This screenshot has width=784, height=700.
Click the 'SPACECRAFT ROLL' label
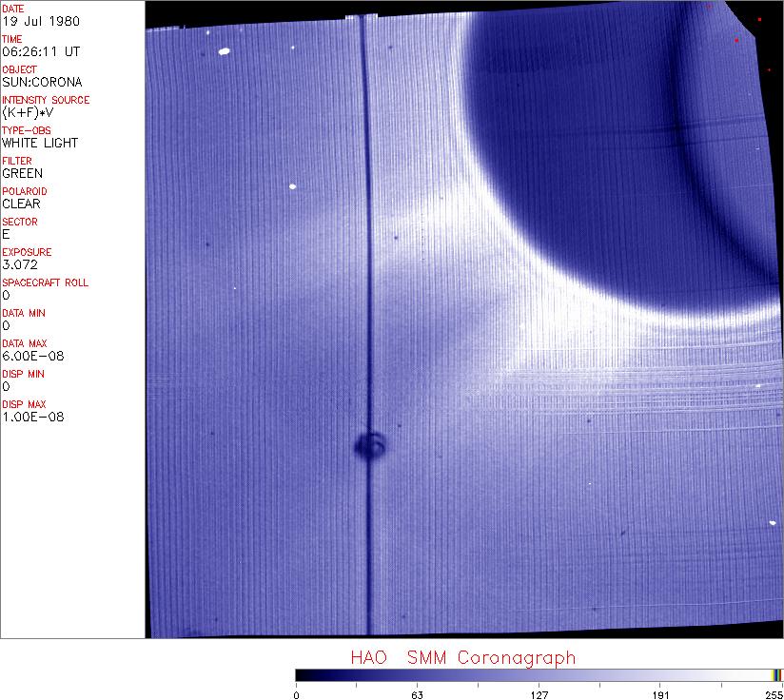[x=46, y=282]
